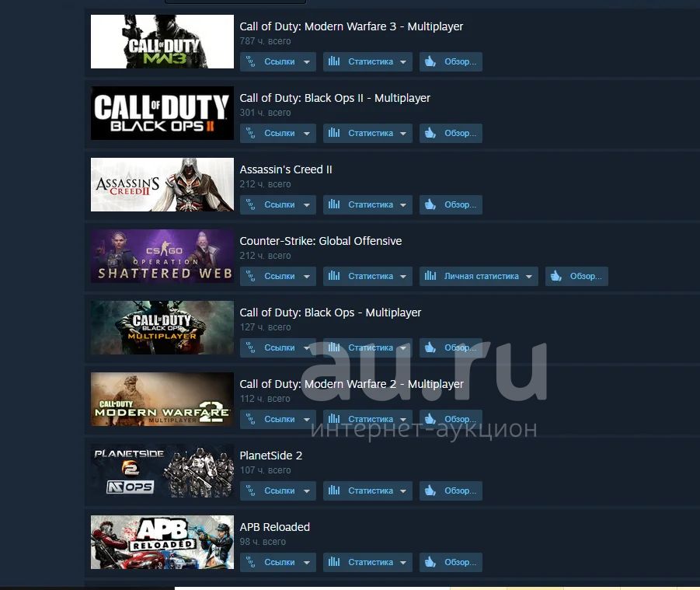Expand Статистика dropdown for Assassin's Creed II
Viewport: 700px width, 590px height.
[x=403, y=204]
